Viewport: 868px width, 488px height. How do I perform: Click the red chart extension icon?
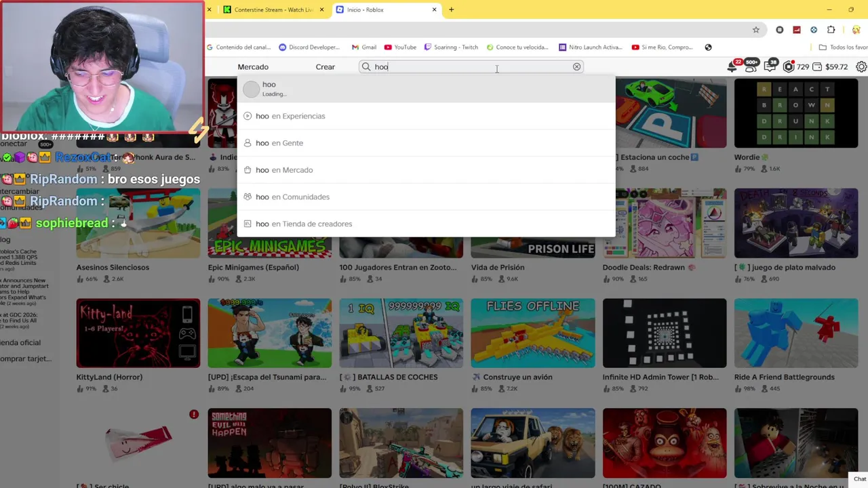(797, 30)
